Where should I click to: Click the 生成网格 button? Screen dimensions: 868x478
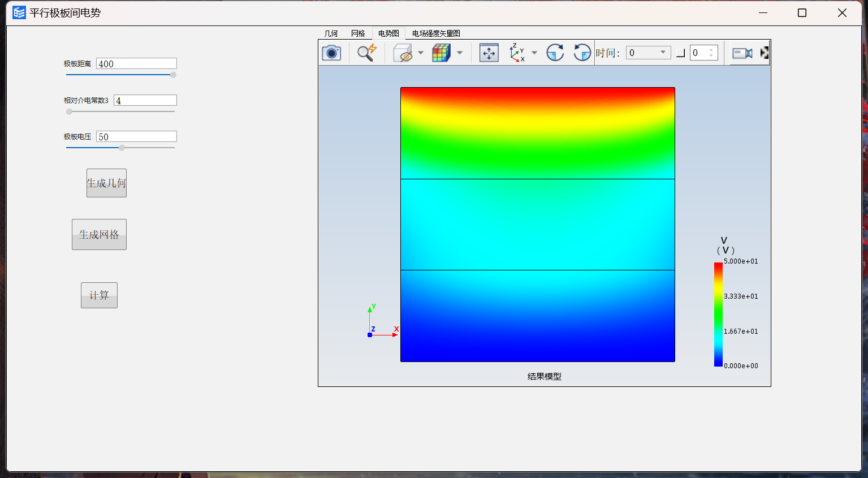(x=99, y=234)
